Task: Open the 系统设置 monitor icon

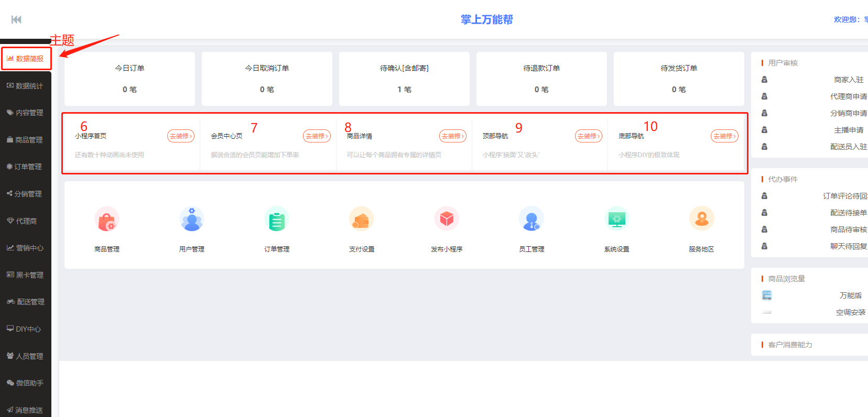Action: coord(616,219)
